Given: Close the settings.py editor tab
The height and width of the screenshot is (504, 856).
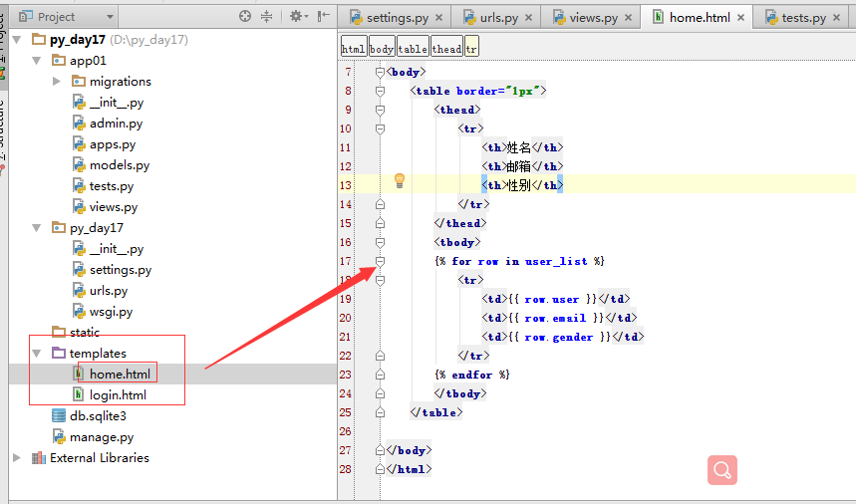Looking at the screenshot, I should pyautogui.click(x=441, y=18).
